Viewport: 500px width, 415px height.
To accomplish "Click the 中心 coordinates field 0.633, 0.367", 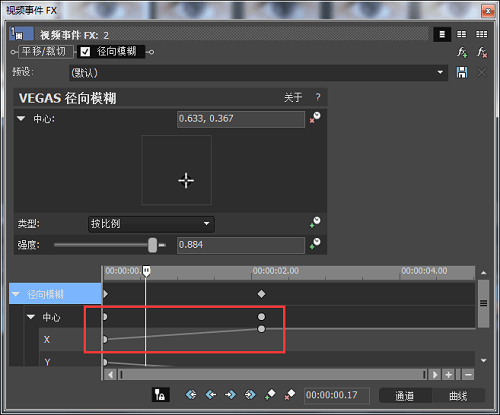I will [241, 119].
